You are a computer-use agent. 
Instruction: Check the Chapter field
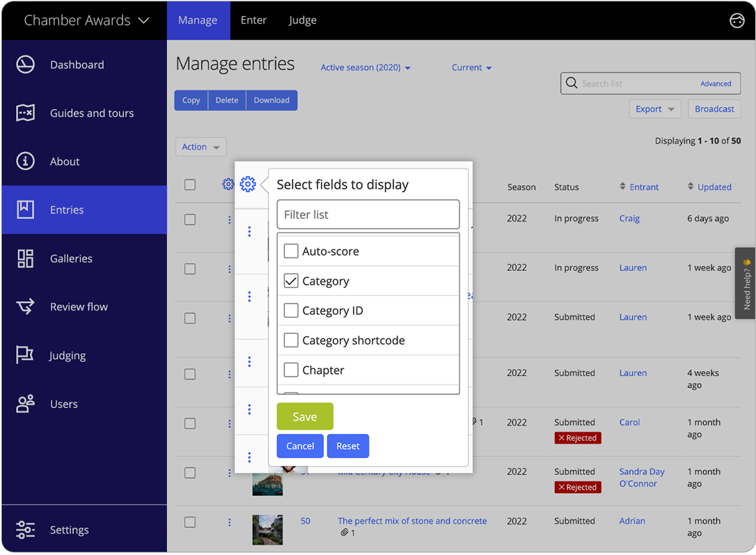click(x=291, y=370)
